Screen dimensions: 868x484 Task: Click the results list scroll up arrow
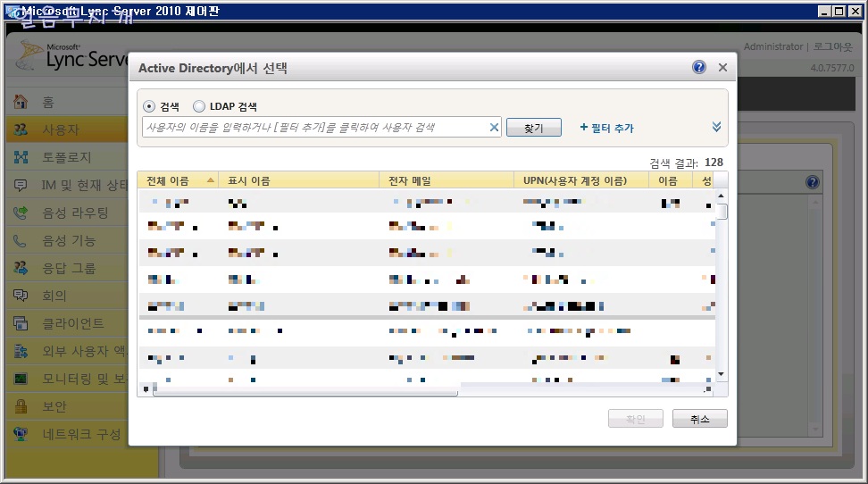[721, 196]
